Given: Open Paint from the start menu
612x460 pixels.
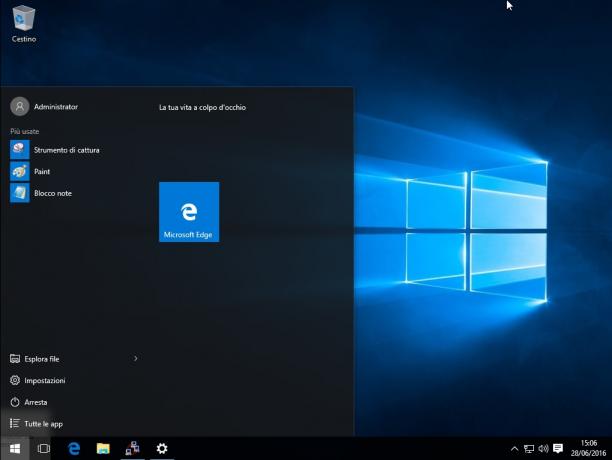Looking at the screenshot, I should (72, 171).
